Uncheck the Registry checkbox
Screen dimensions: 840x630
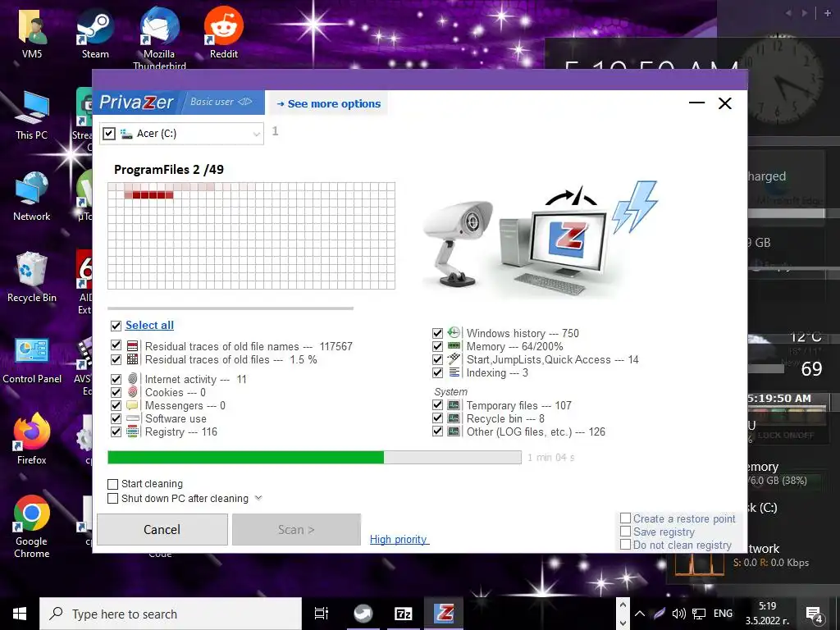116,431
